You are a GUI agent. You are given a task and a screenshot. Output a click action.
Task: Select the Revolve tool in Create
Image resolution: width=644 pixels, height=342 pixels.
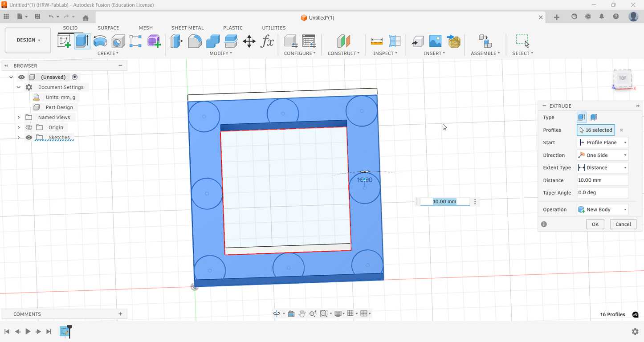pos(100,41)
